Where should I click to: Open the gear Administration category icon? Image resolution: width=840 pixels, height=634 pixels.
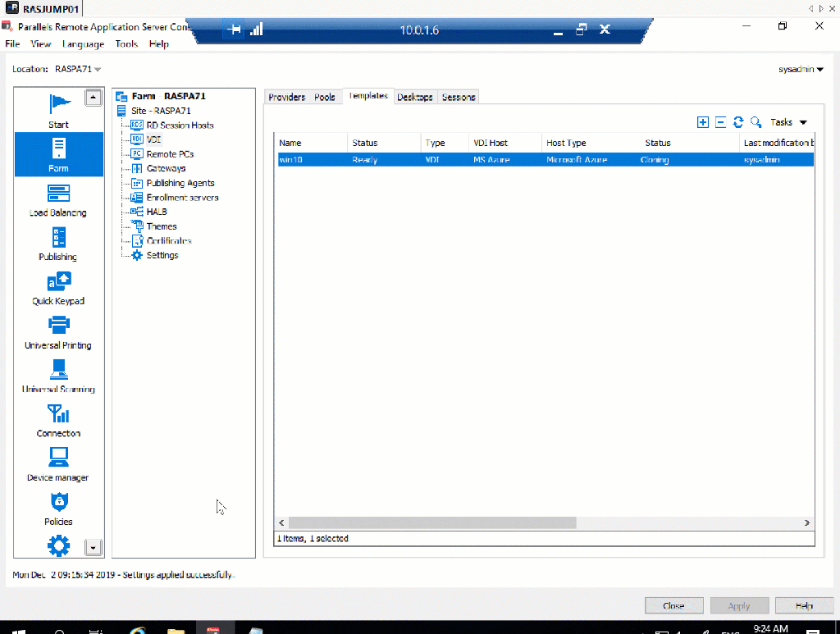(x=58, y=545)
